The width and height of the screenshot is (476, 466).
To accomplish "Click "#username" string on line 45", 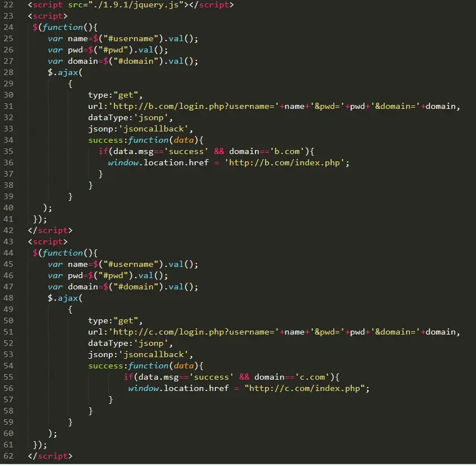I will [131, 265].
